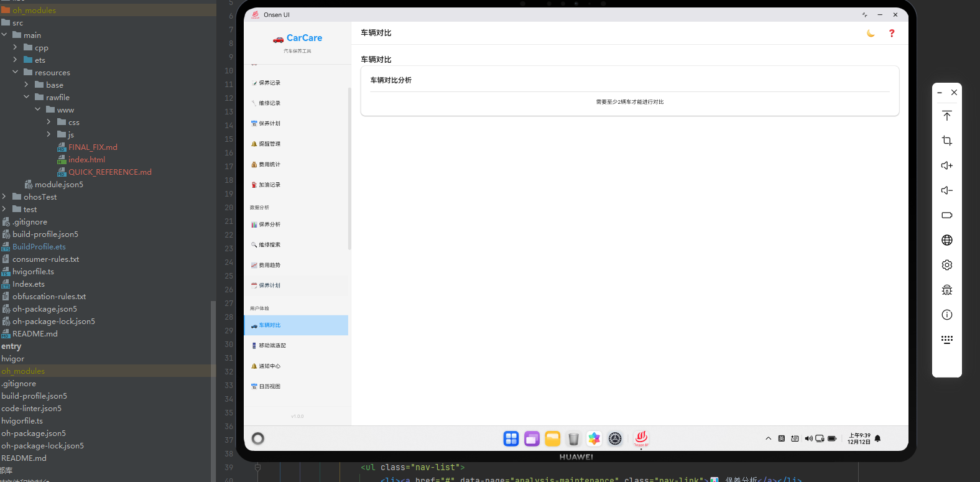Open FINAL_FIX.md in the project tree

93,147
